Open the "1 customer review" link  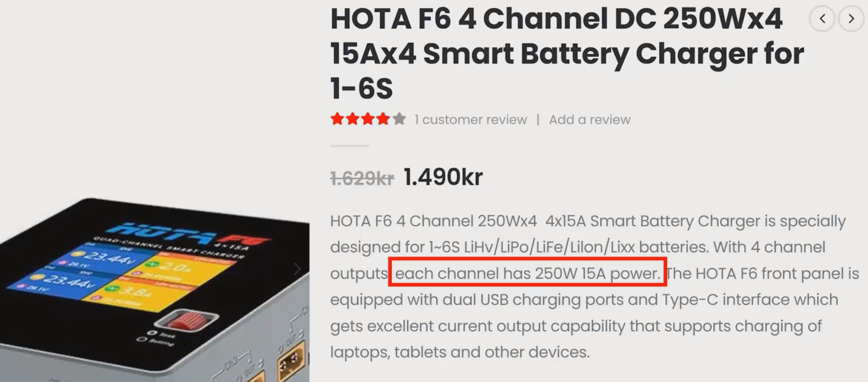(x=470, y=120)
